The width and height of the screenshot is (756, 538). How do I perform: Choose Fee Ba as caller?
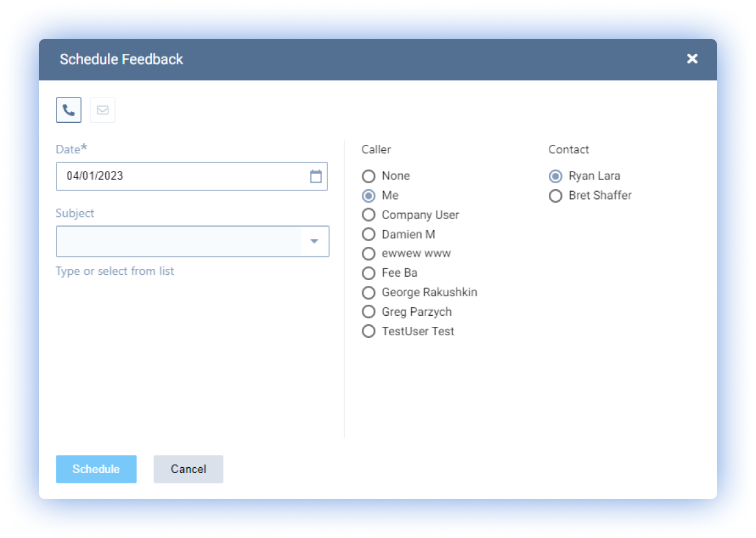coord(368,273)
